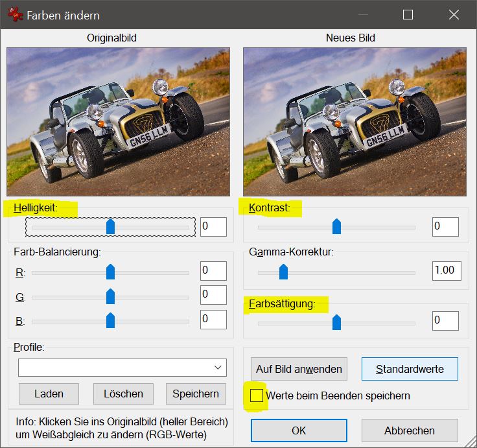Viewport: 477px width, 448px height.
Task: Click the Laden button
Action: point(49,394)
